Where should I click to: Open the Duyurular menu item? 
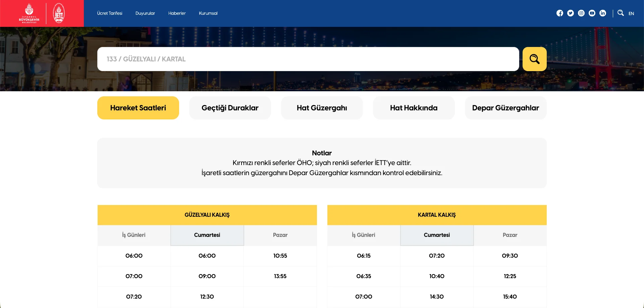click(145, 13)
